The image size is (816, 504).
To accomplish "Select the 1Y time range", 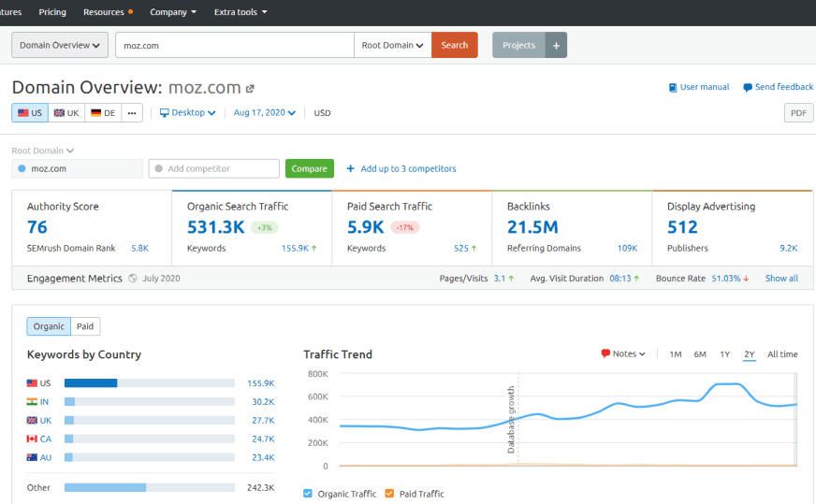I will [725, 354].
